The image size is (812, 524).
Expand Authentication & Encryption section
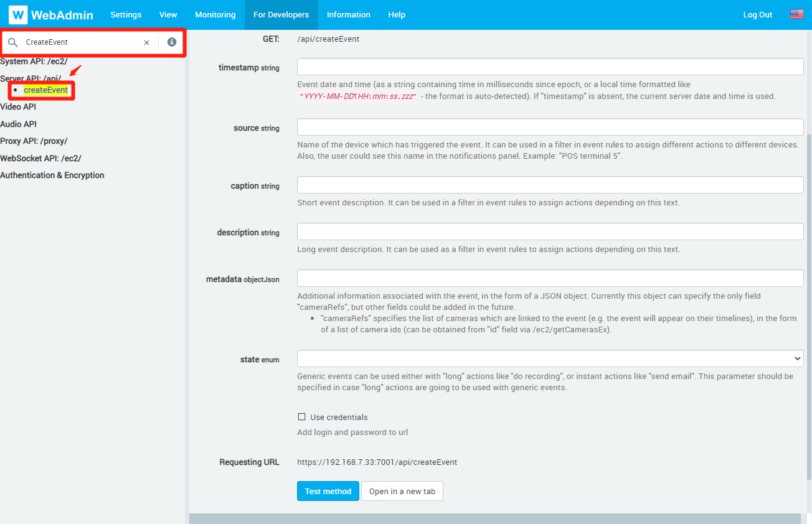tap(52, 175)
